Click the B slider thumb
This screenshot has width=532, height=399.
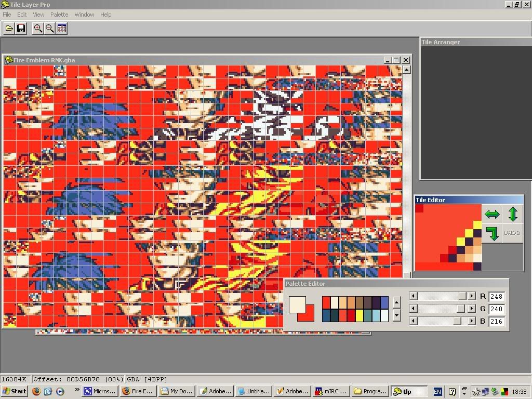click(457, 321)
